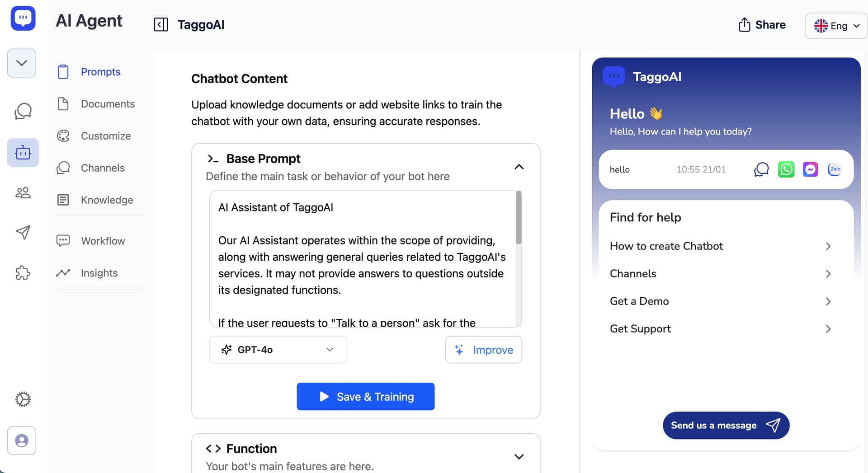Viewport: 868px width, 473px height.
Task: Click the Save & Training button
Action: point(365,397)
